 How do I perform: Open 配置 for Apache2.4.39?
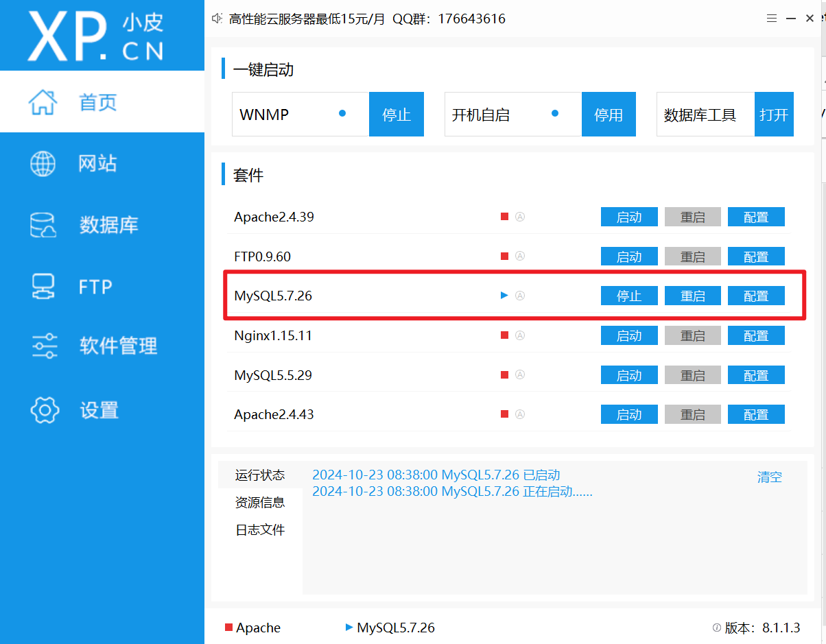pos(756,217)
